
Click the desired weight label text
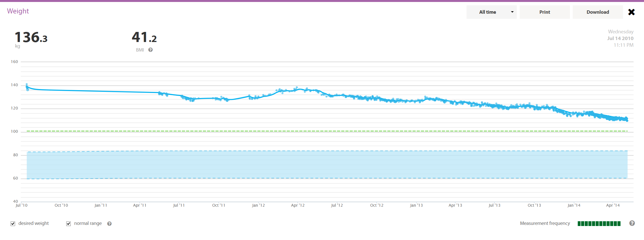click(34, 223)
